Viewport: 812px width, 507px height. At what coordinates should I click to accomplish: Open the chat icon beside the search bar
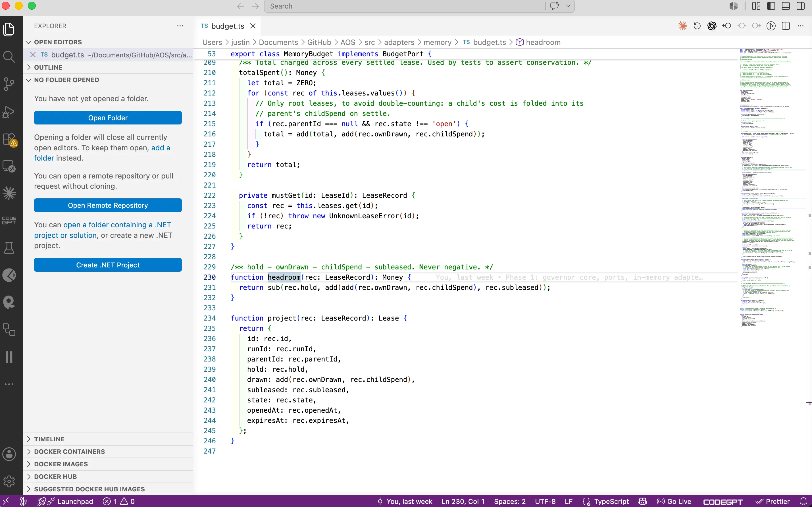555,6
